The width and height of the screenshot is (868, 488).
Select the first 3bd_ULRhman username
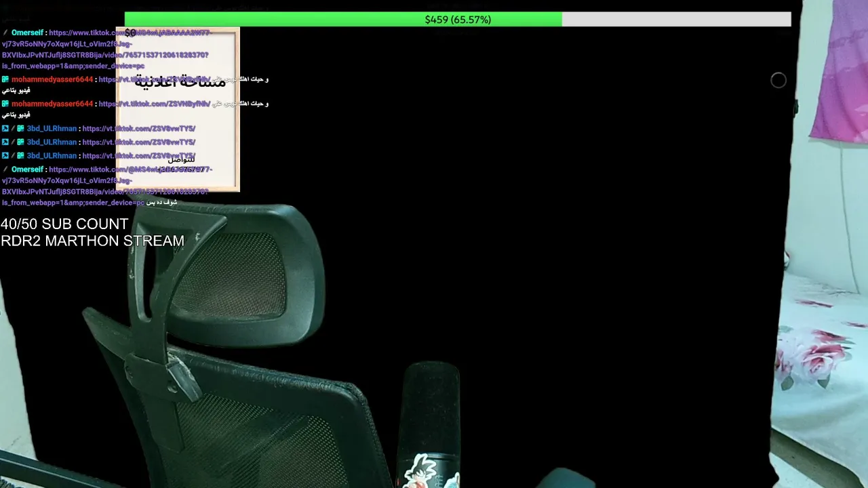pyautogui.click(x=52, y=129)
